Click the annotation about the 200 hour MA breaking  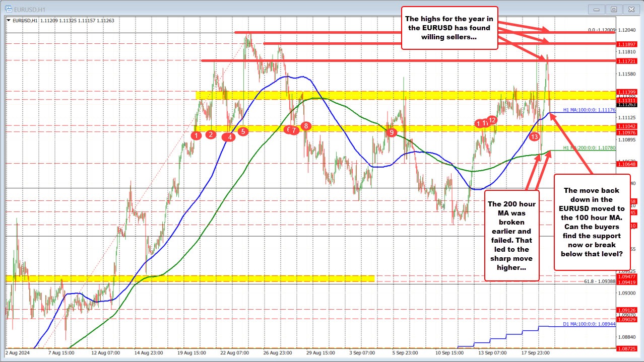[511, 236]
